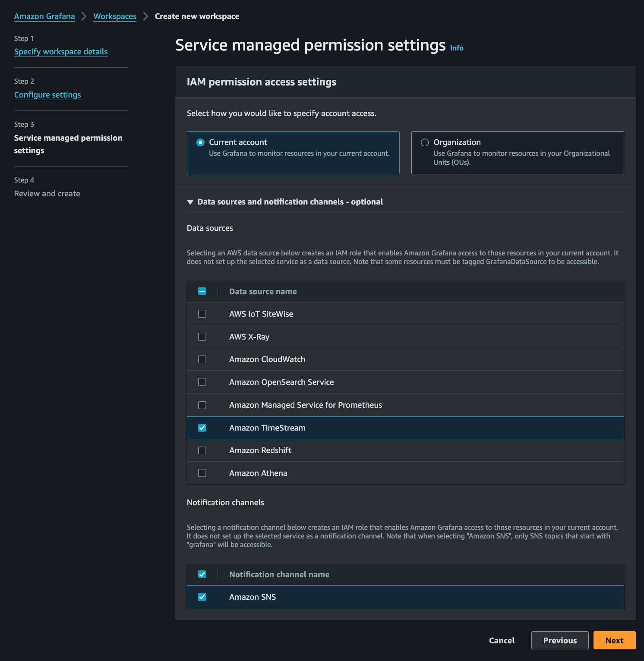Enable the Amazon Athena data source
Viewport: 644px width, 661px height.
202,473
